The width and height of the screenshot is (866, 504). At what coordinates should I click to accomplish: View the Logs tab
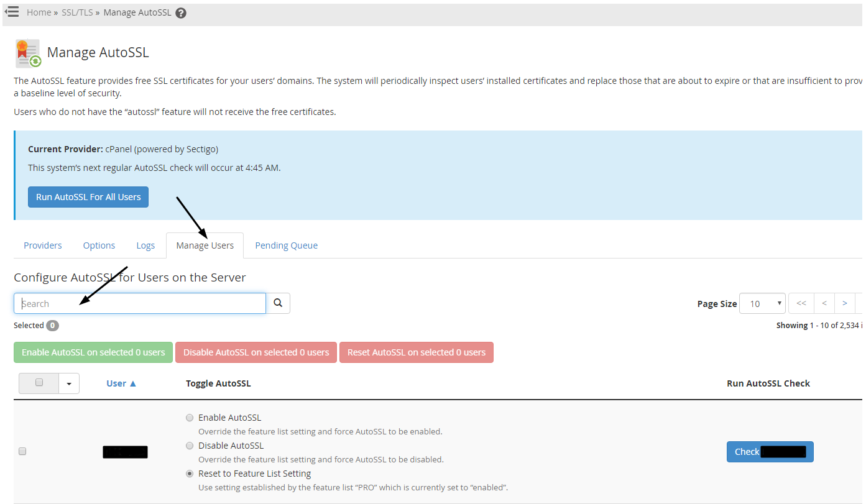click(x=145, y=245)
